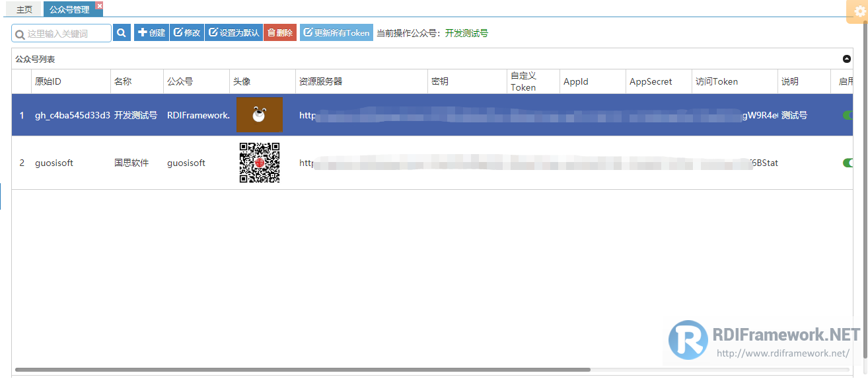The width and height of the screenshot is (868, 379).
Task: Focus the keyword search input field
Action: click(x=61, y=33)
